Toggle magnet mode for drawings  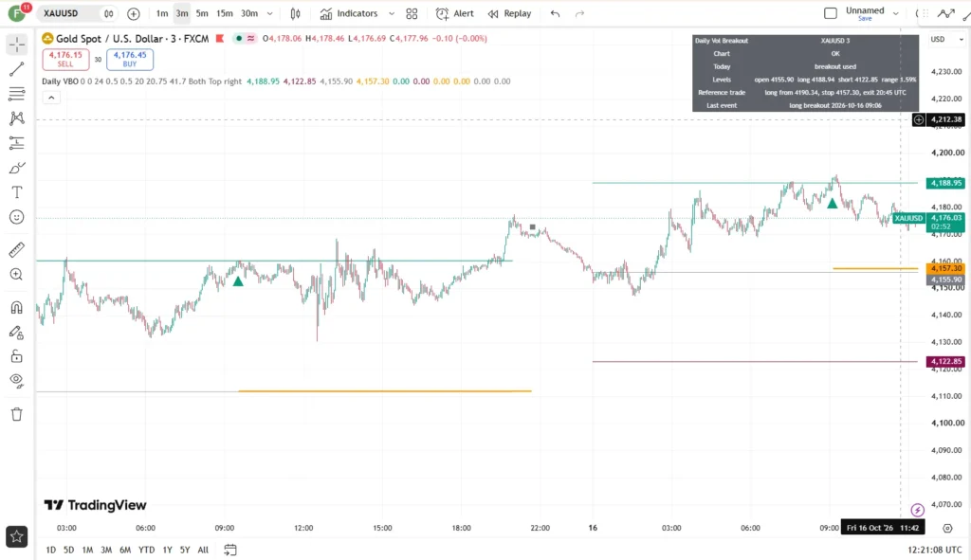[17, 308]
